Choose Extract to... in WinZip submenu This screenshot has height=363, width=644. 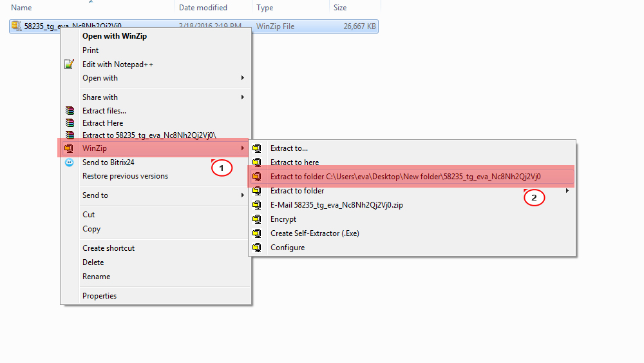[412, 148]
